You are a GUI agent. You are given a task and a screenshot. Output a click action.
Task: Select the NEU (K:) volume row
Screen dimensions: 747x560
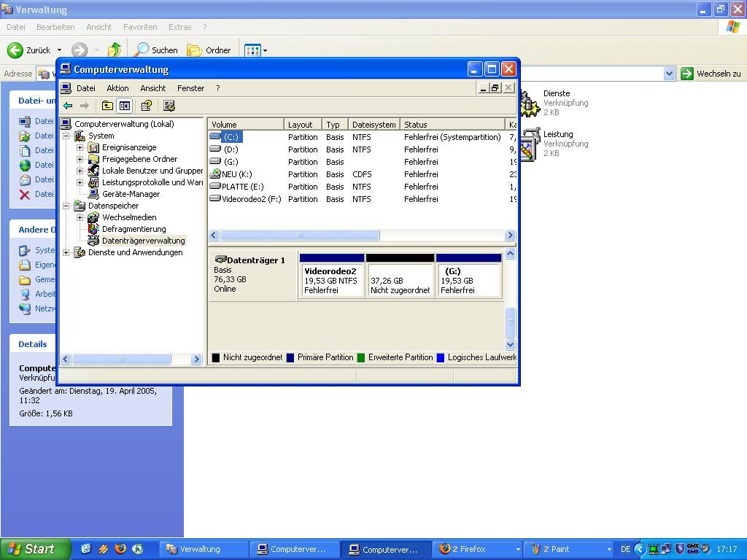[x=362, y=174]
